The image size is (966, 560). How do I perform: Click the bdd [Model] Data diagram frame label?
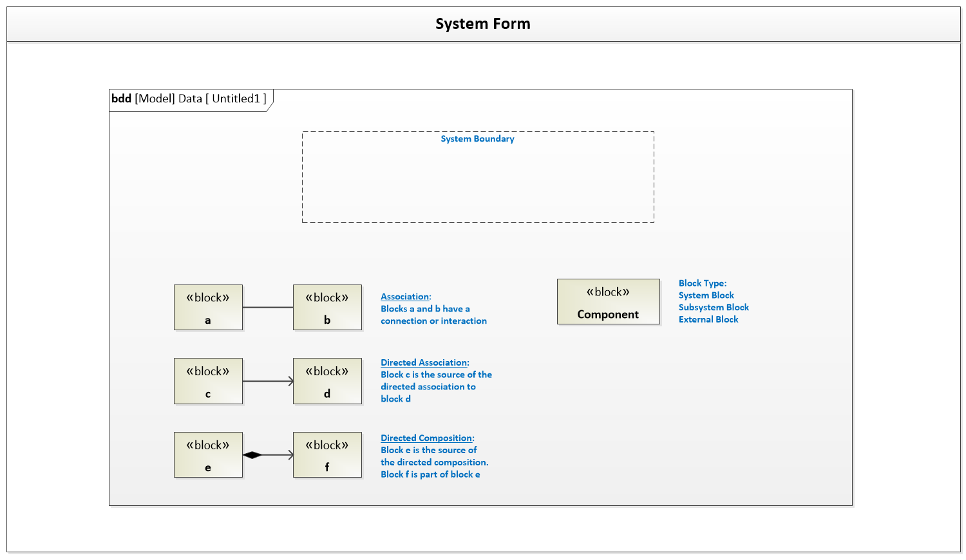point(189,98)
